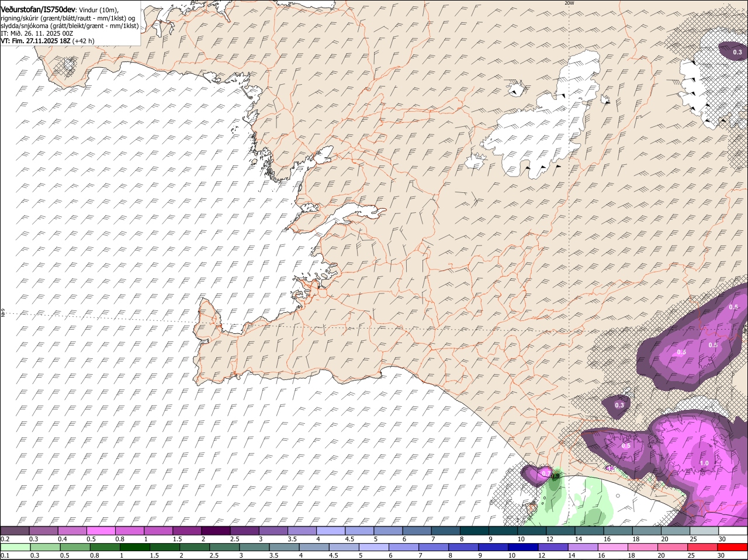Pick the dark purple 2 swatch in upper legend
This screenshot has width=748, height=560.
[x=216, y=531]
